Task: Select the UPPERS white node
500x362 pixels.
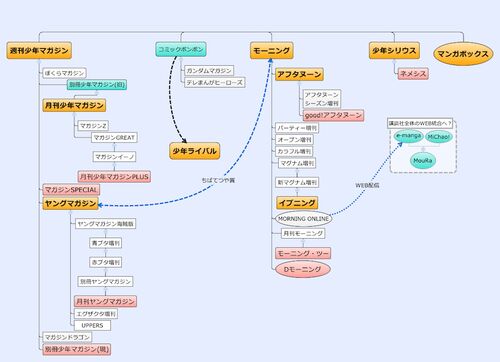Action: coord(92,325)
